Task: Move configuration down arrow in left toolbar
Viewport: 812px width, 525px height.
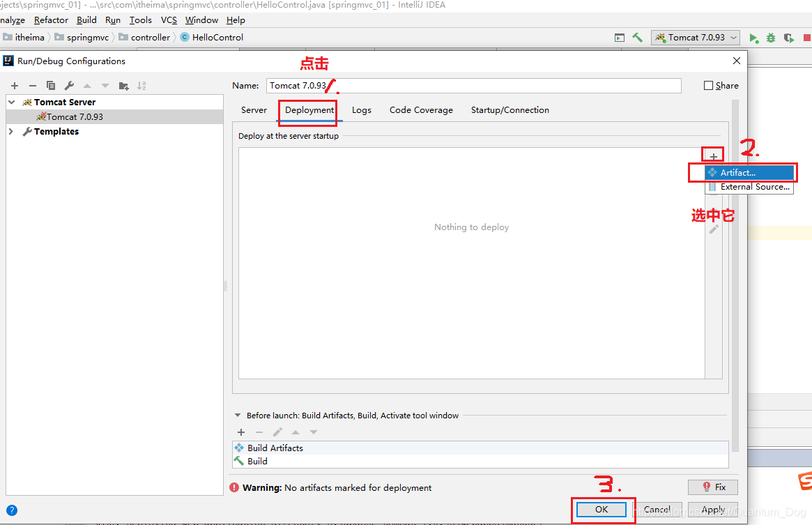Action: (105, 86)
